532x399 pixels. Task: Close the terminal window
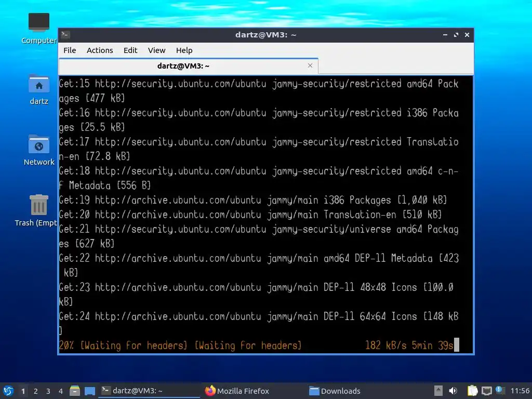(x=467, y=35)
